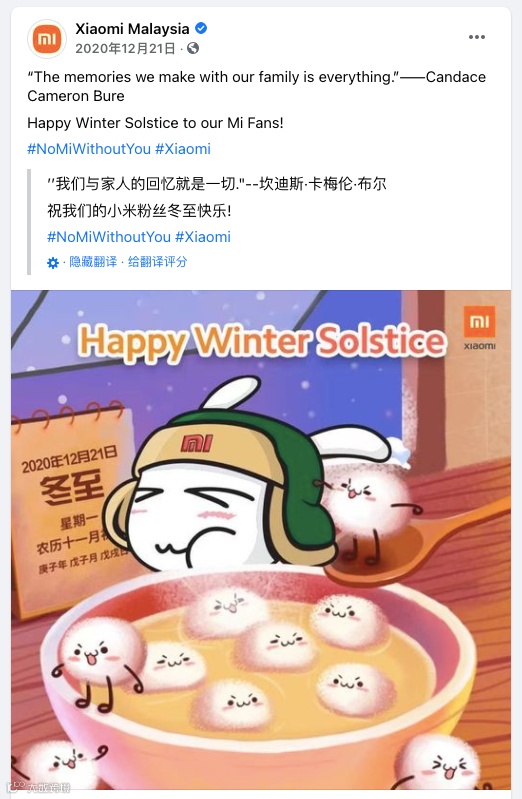Open #NoMiWithoutYou hashtag in the English post
This screenshot has height=799, width=522.
click(89, 149)
